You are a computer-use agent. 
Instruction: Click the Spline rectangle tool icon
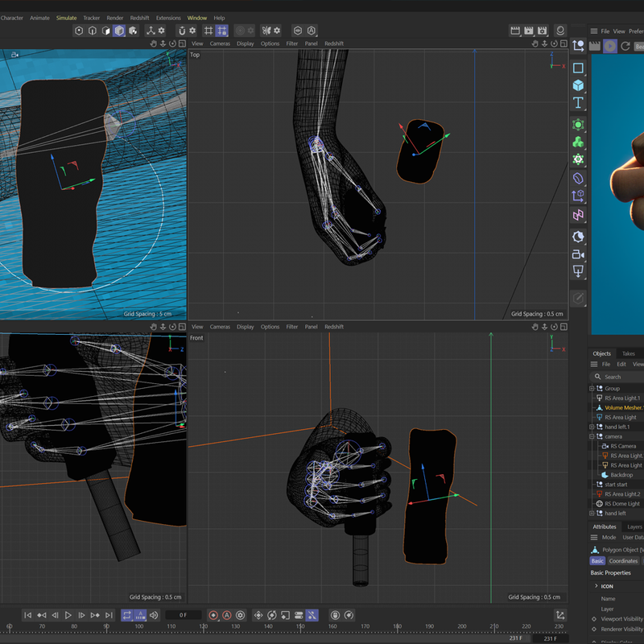(x=578, y=68)
